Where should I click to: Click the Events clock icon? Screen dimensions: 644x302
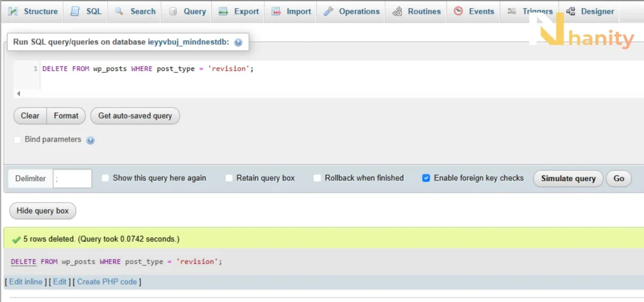coord(458,11)
